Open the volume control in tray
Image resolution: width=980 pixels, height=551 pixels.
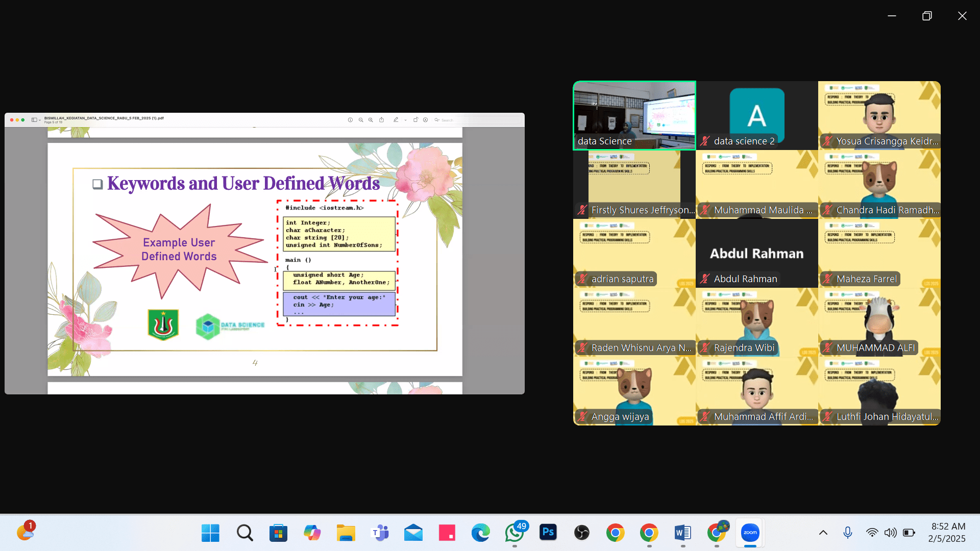(890, 533)
